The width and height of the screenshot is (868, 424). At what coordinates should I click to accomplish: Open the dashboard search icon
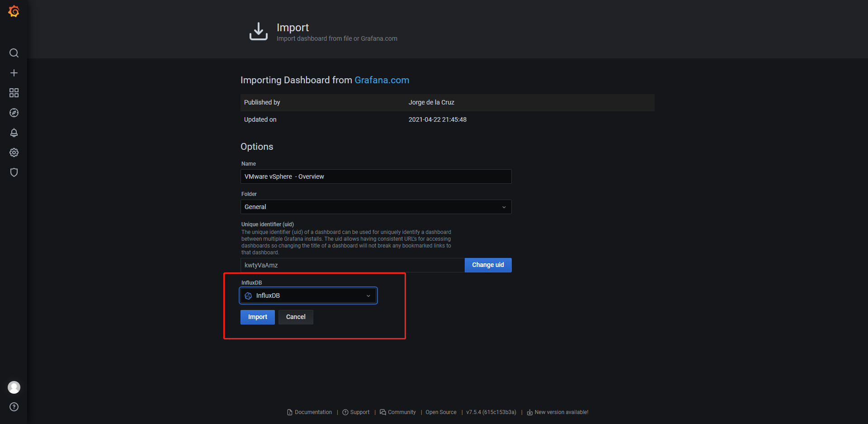click(x=14, y=53)
